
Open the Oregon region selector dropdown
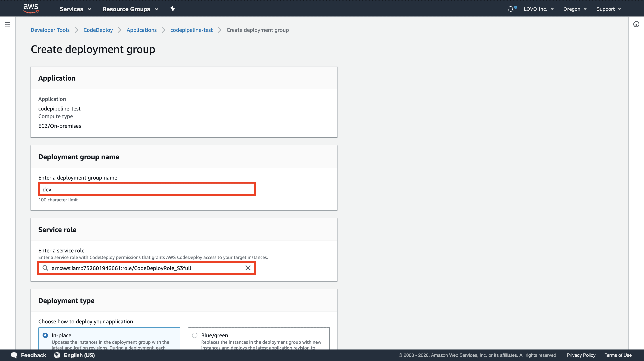pyautogui.click(x=575, y=9)
